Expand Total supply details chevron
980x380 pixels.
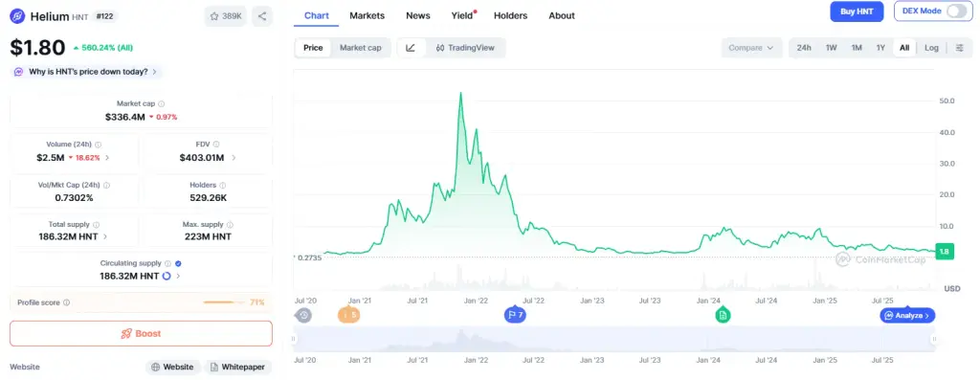105,236
